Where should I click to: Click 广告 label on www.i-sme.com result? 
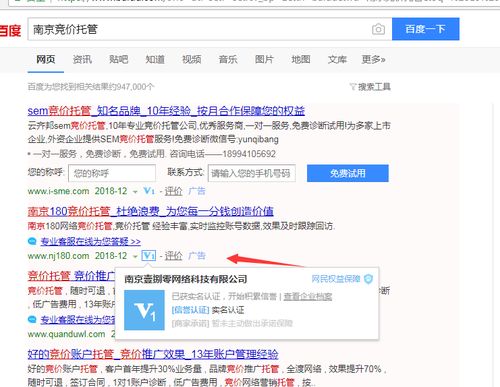coord(197,191)
